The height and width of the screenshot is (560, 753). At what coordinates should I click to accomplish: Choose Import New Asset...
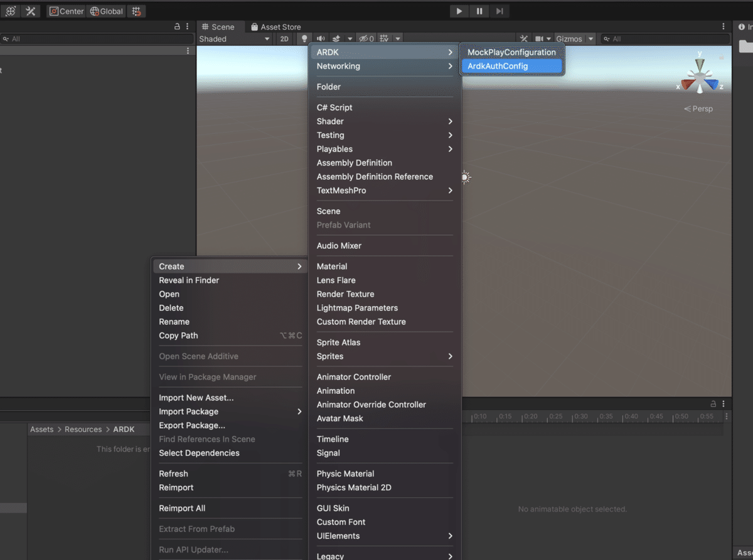(230, 398)
